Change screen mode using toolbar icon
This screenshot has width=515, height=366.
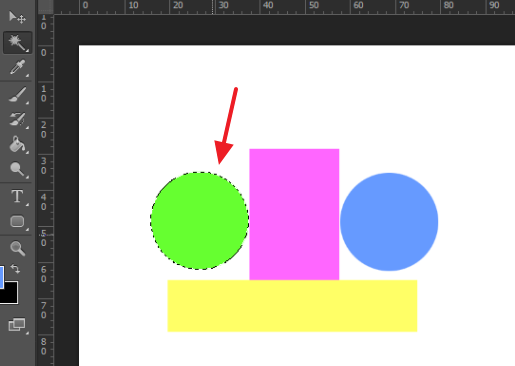17,324
